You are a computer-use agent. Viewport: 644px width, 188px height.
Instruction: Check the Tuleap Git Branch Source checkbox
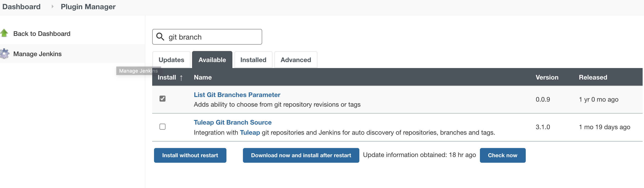coord(162,127)
